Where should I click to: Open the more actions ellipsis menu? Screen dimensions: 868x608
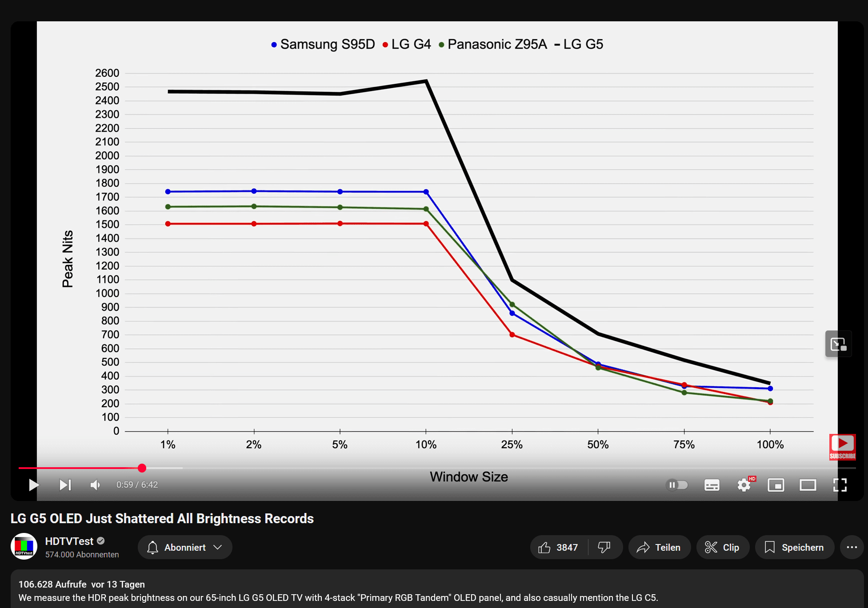[x=852, y=547]
